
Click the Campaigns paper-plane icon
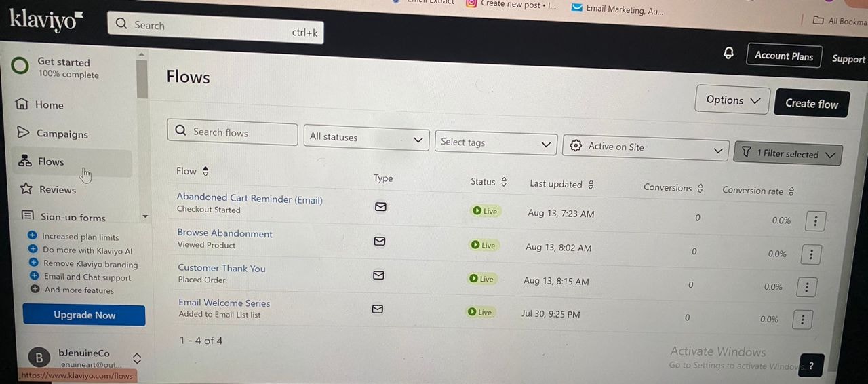point(23,132)
